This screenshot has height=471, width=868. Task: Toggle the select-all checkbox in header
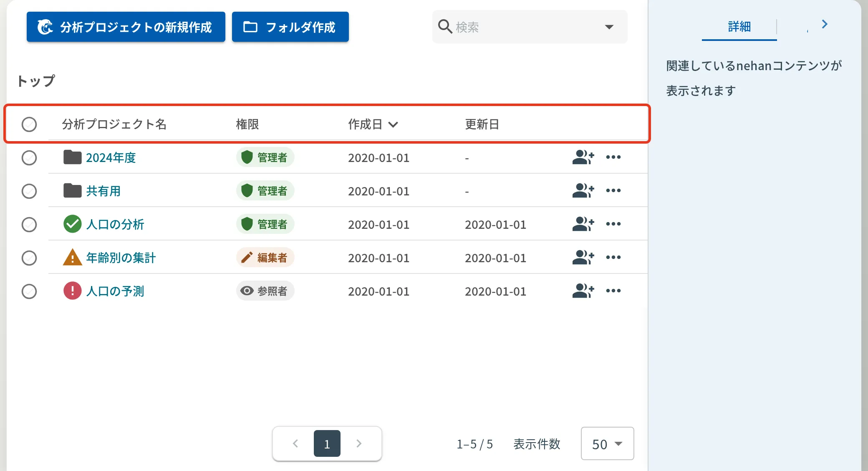pyautogui.click(x=29, y=124)
